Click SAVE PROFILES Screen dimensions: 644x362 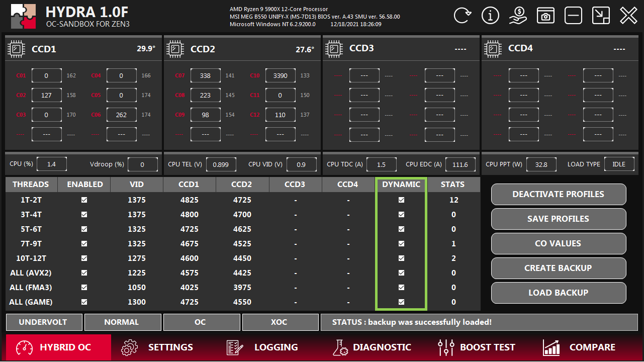(559, 219)
